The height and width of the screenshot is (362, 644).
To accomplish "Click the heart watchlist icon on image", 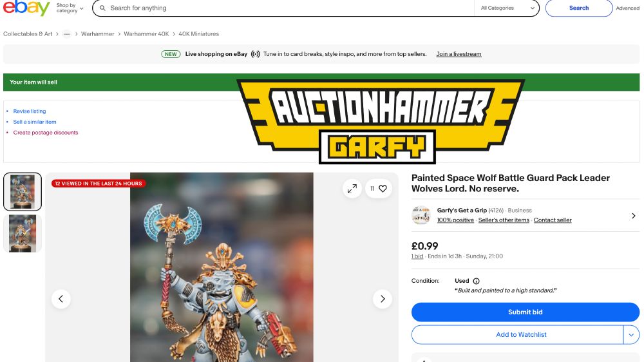I will 383,189.
